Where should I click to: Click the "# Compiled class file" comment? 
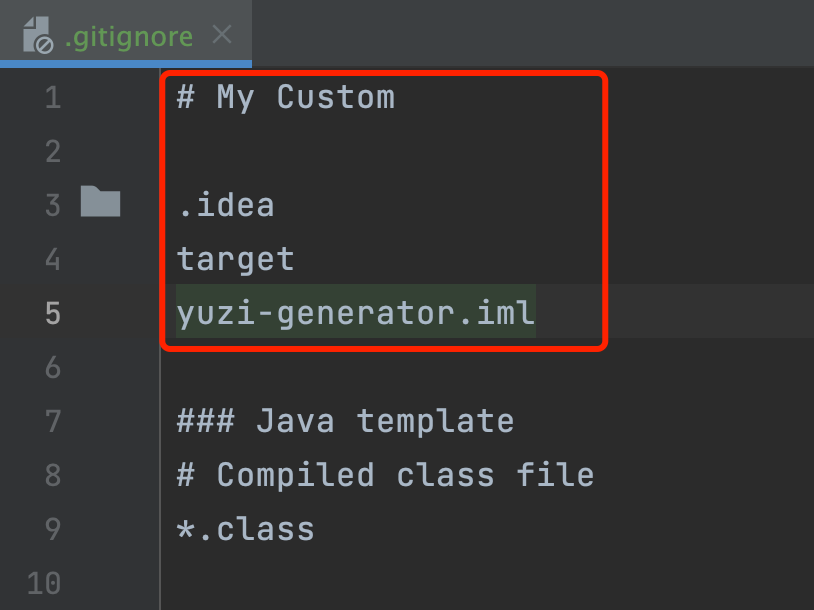[x=385, y=475]
